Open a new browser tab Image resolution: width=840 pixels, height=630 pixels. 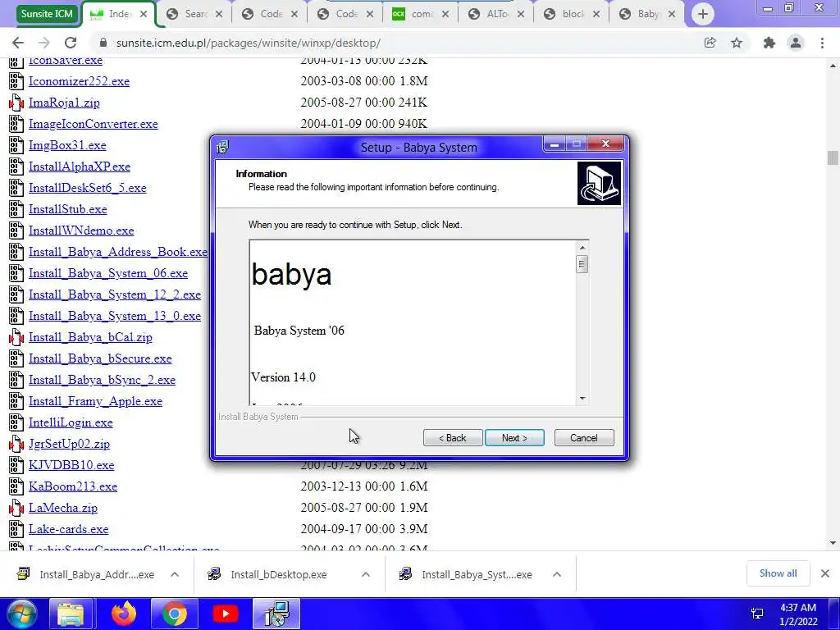click(x=703, y=14)
